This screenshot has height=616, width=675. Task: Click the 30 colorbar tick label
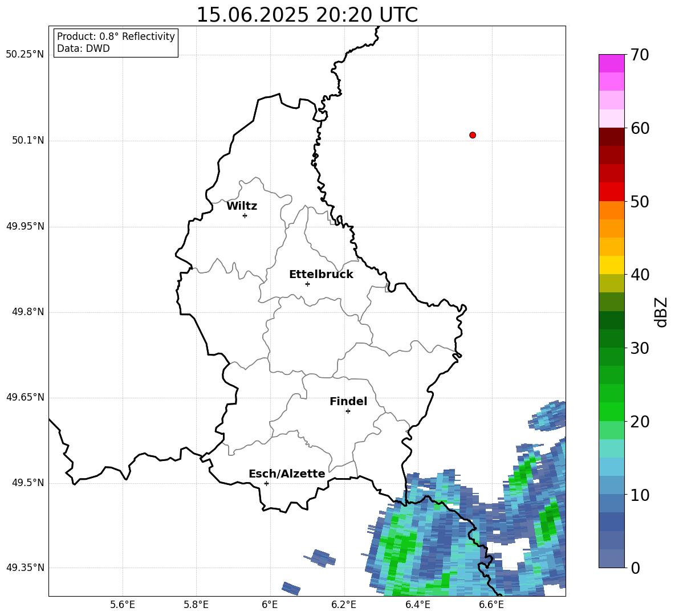[x=640, y=348]
